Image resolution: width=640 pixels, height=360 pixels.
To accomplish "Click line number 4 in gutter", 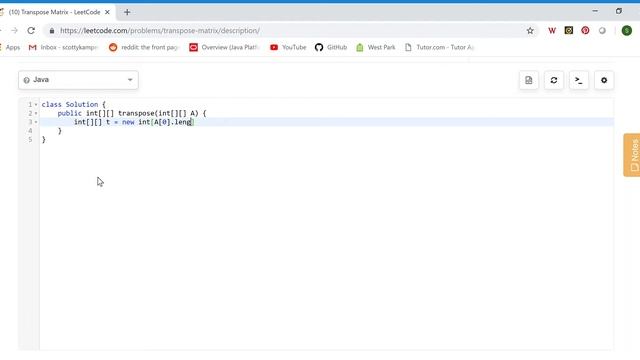I will click(30, 131).
